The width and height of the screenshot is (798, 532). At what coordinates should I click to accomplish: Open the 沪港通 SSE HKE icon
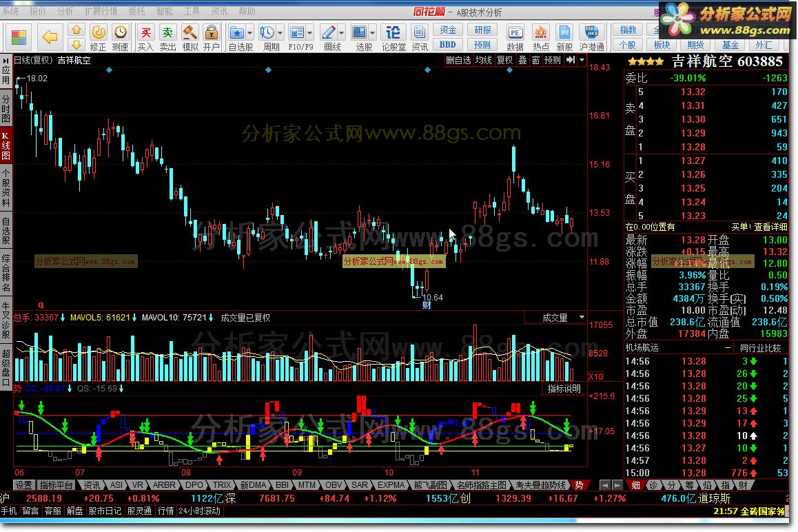591,32
